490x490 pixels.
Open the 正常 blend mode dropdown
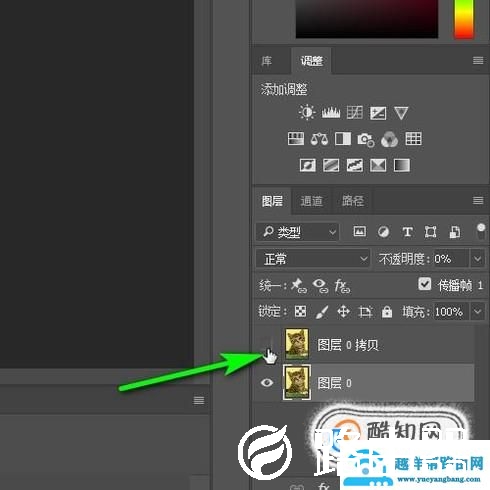pyautogui.click(x=313, y=259)
